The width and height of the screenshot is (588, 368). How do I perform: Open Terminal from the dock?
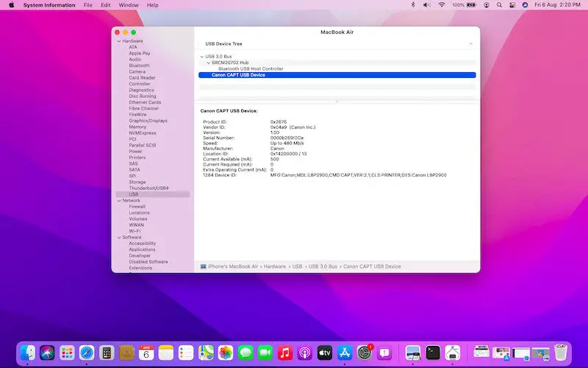point(433,353)
